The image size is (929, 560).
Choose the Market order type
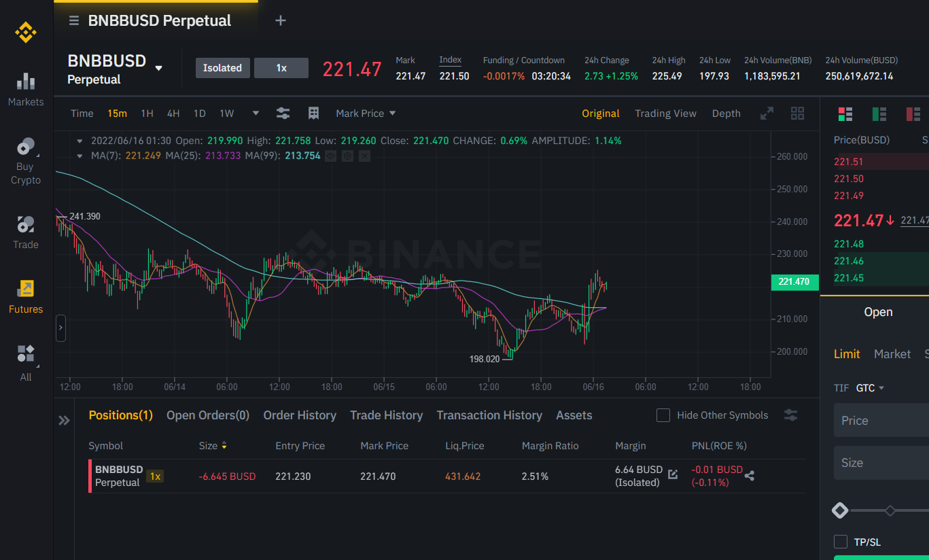point(892,354)
